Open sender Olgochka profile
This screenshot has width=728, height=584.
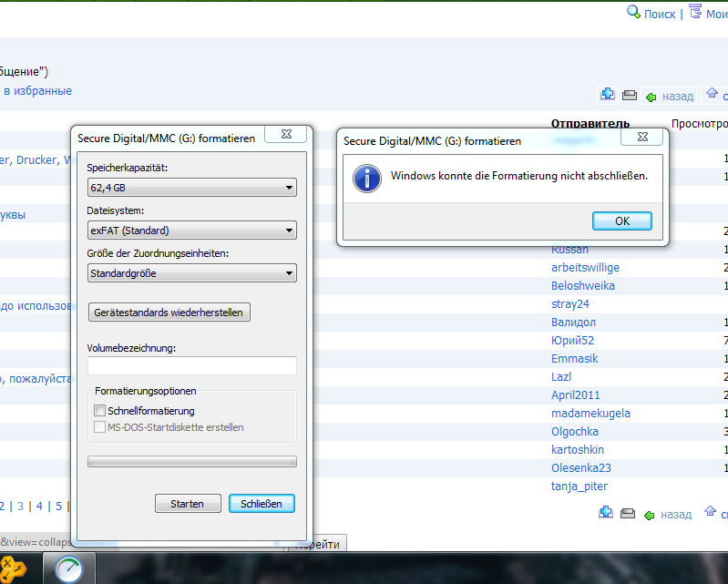point(574,432)
